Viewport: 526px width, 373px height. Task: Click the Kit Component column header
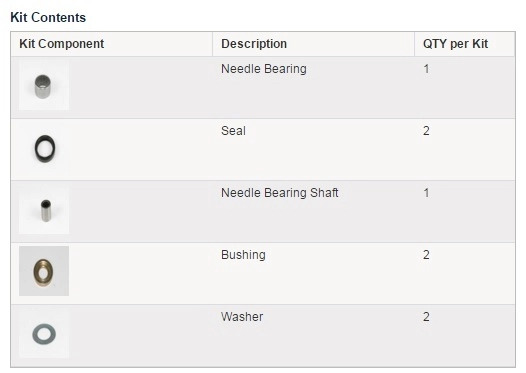tap(61, 44)
